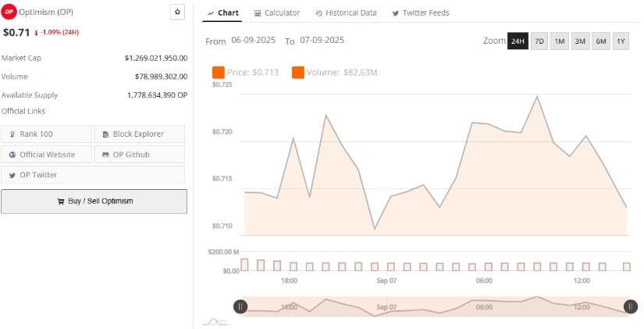Viewport: 644px width, 329px height.
Task: Set chart zoom to 7D
Action: click(x=539, y=41)
